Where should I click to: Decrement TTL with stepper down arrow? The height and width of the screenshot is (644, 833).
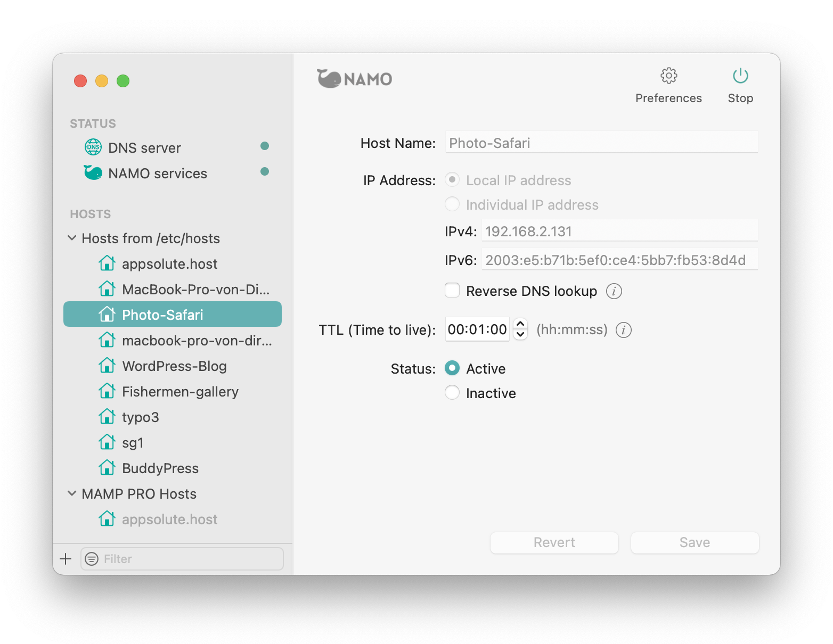520,335
